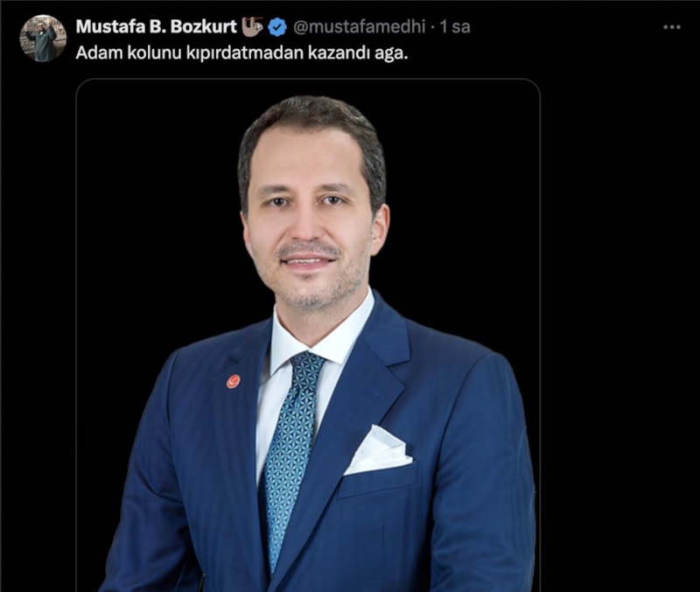The width and height of the screenshot is (700, 592).
Task: Open the three-dot more options menu
Action: (672, 27)
